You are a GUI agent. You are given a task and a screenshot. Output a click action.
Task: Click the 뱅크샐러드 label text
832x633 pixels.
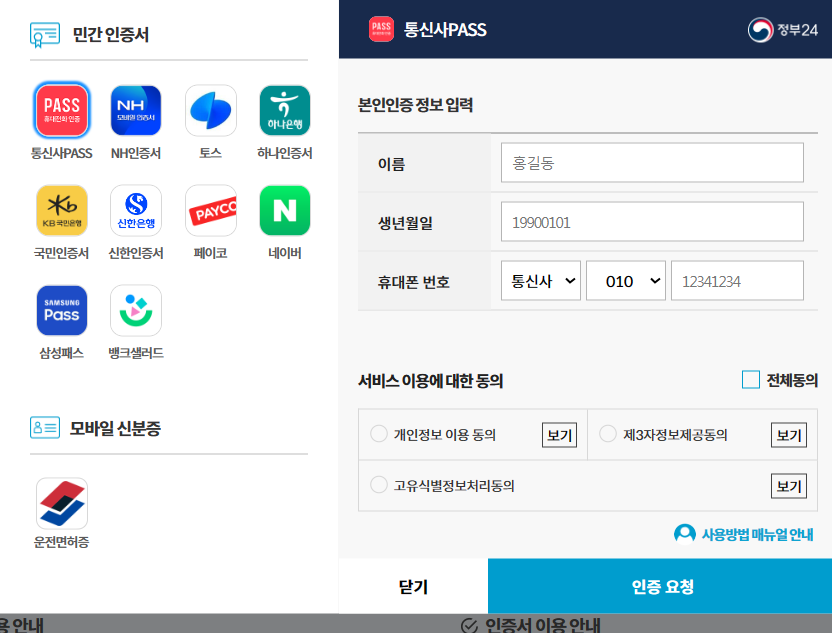pos(136,353)
